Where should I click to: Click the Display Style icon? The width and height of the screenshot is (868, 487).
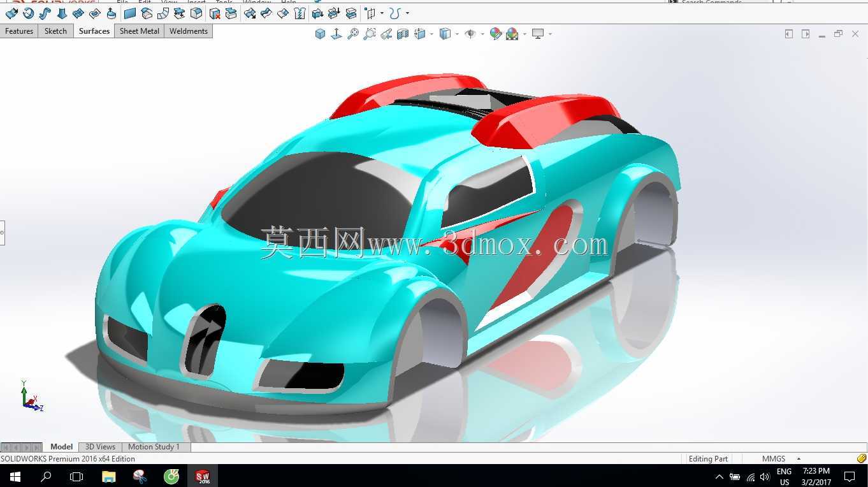coord(445,34)
